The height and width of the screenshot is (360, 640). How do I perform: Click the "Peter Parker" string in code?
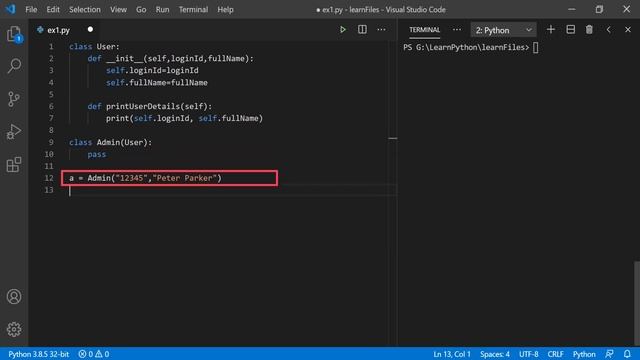click(184, 178)
